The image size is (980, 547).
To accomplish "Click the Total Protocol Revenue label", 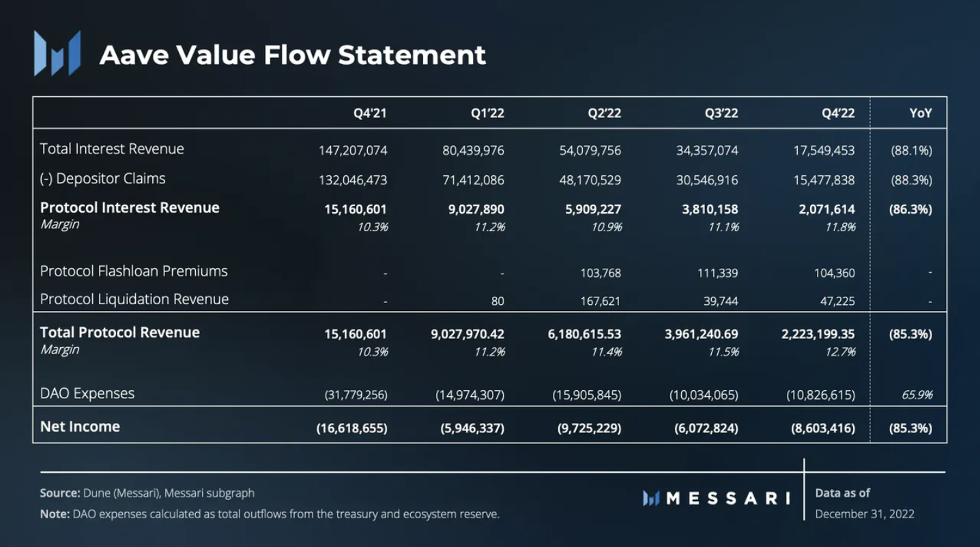I will 119,332.
